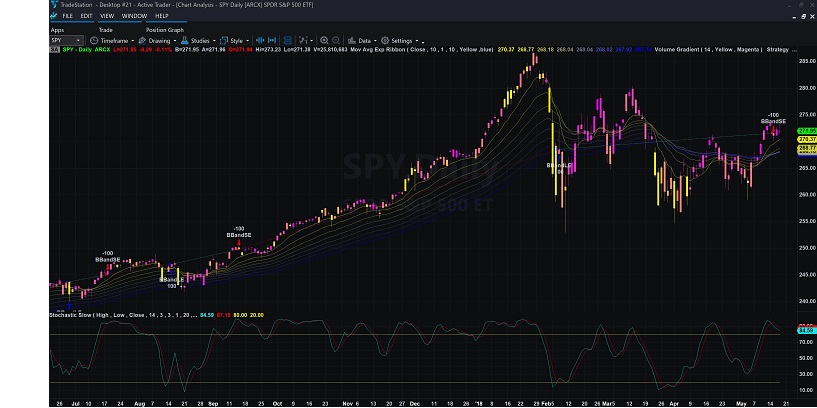Expand the Settings dropdown arrow

(417, 41)
